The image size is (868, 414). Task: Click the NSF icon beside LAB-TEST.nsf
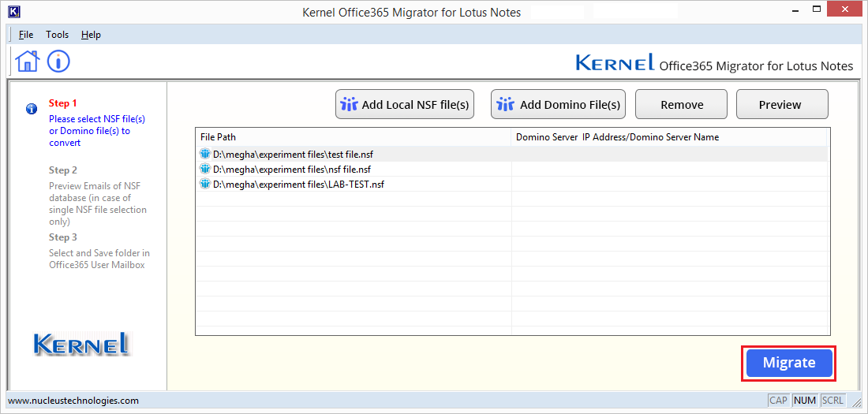[205, 184]
